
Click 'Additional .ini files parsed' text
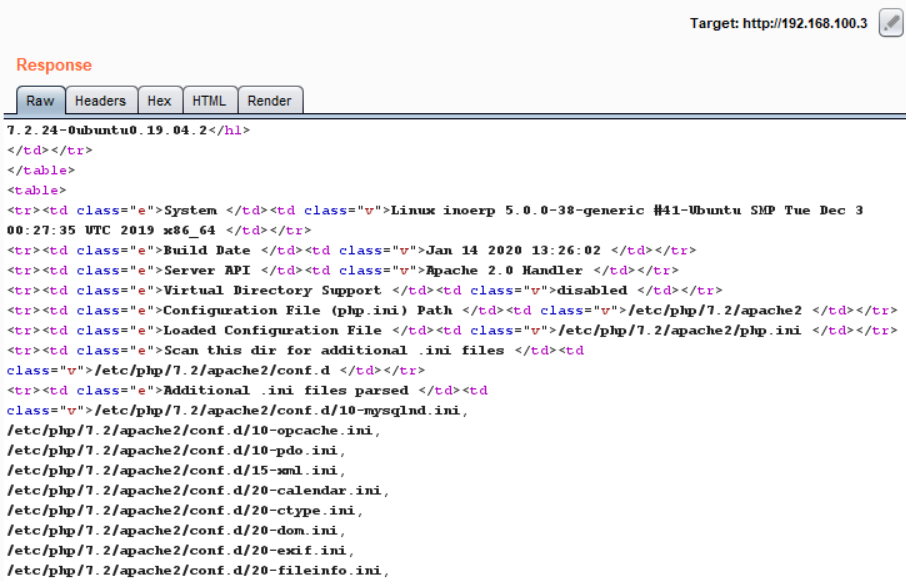point(286,390)
